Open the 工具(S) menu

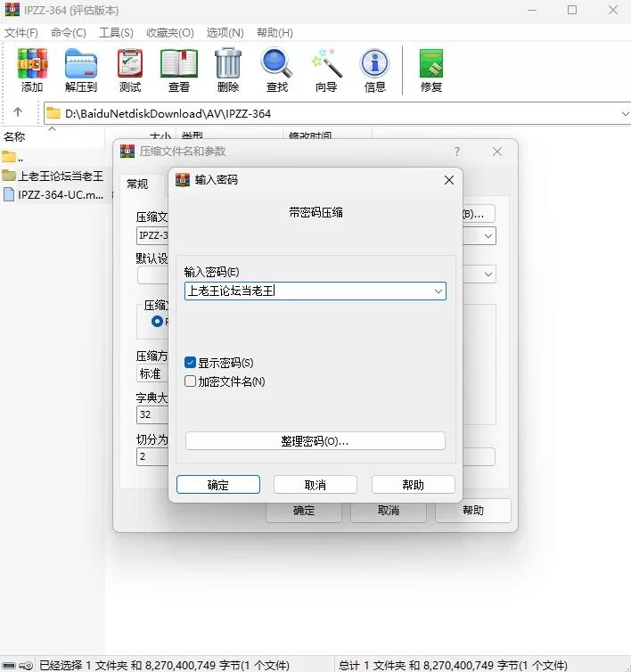click(116, 33)
